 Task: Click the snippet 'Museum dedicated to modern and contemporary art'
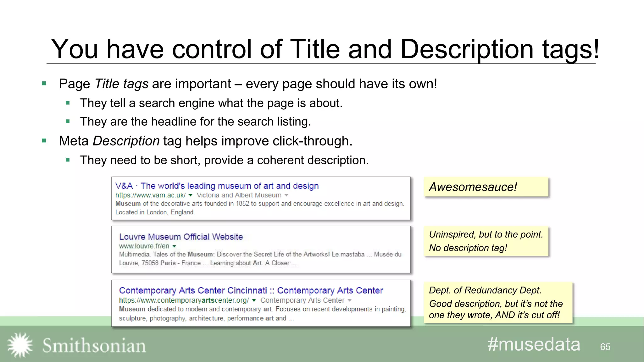coord(263,309)
